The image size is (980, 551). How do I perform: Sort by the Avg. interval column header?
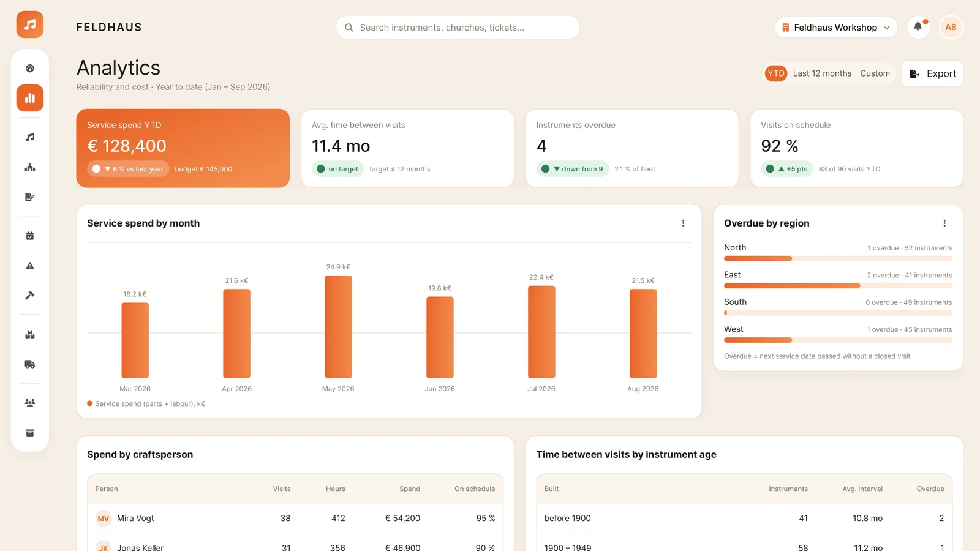tap(862, 489)
